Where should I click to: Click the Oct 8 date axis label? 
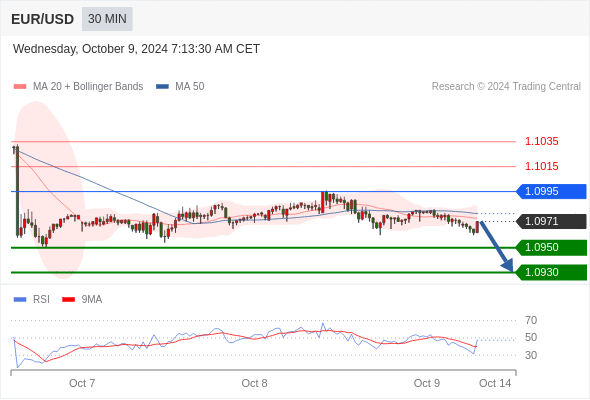pos(254,383)
